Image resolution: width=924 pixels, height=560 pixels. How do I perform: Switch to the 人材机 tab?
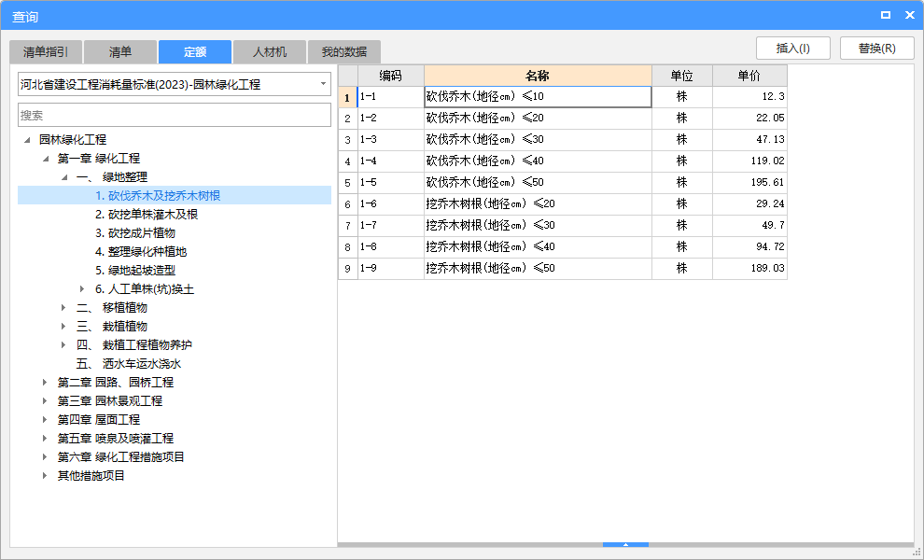coord(270,52)
